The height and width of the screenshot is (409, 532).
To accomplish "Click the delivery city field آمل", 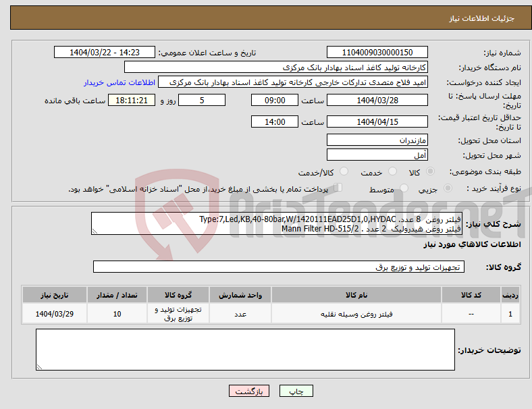I will (x=377, y=155).
